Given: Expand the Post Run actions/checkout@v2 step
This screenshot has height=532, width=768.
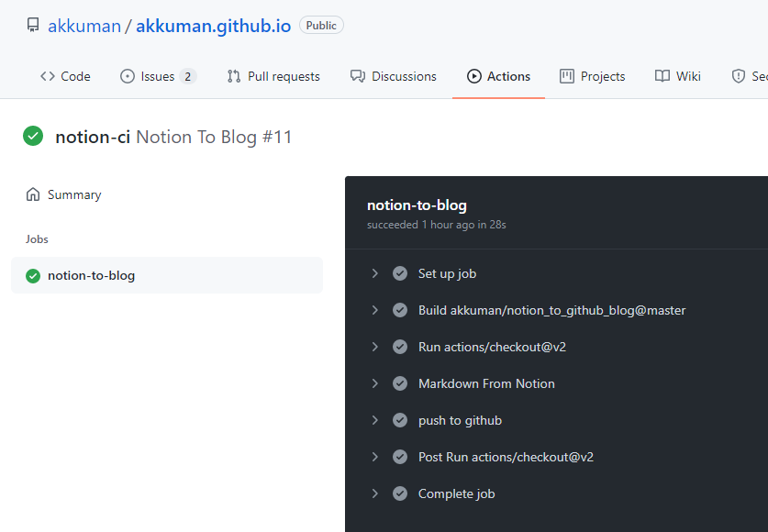Looking at the screenshot, I should coord(374,457).
